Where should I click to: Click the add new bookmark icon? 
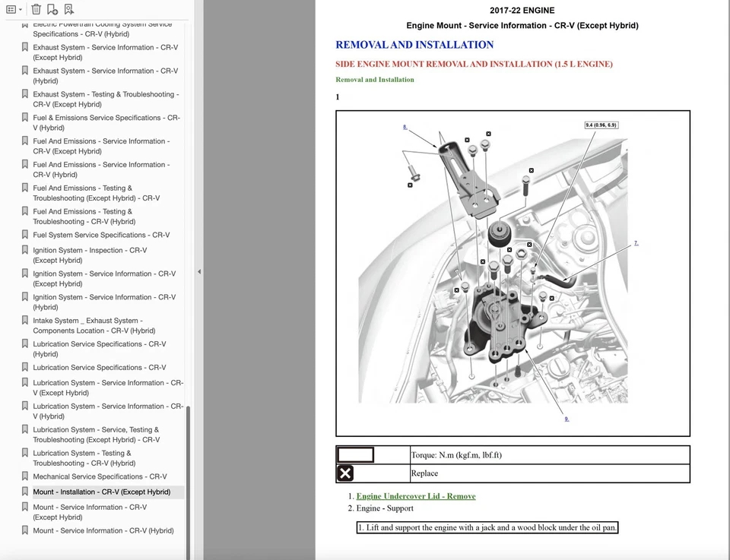click(x=52, y=10)
